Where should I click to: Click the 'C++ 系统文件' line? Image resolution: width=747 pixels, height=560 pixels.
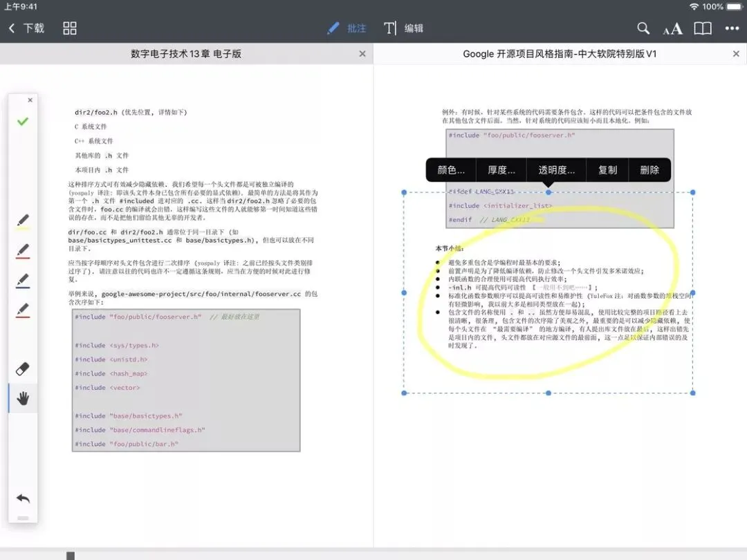tap(94, 141)
